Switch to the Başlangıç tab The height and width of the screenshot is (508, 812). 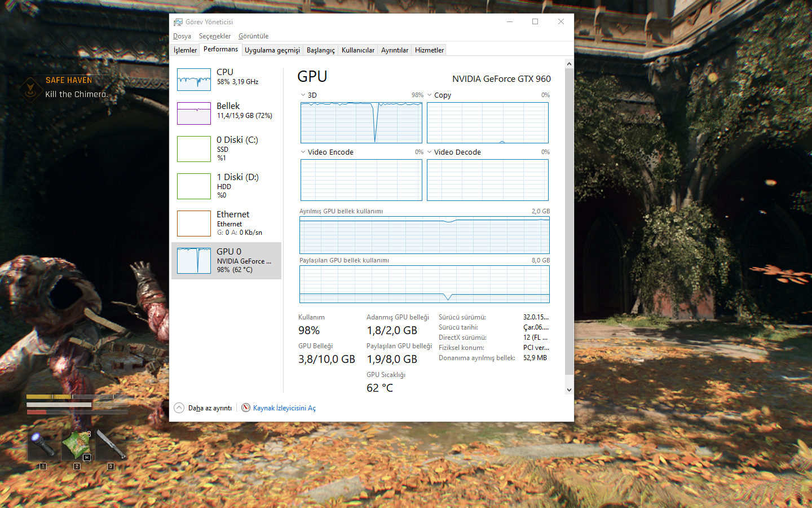tap(321, 50)
